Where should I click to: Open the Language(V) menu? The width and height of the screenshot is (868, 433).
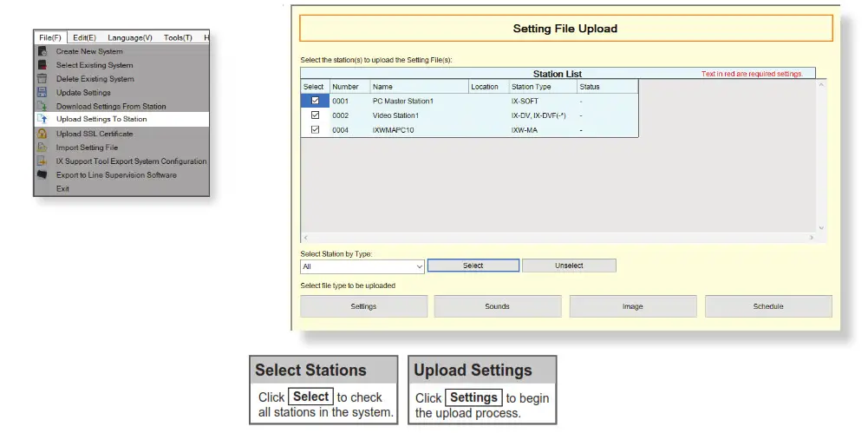pos(130,37)
